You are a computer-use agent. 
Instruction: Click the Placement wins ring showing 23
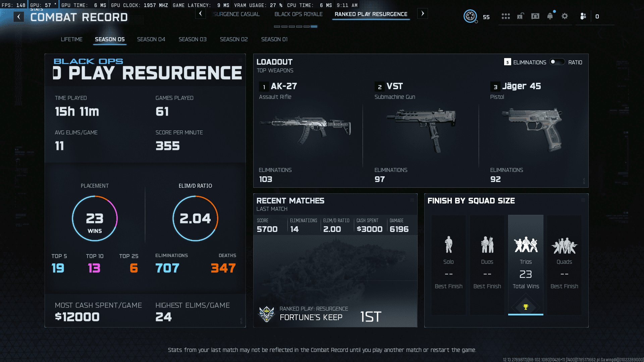[95, 219]
